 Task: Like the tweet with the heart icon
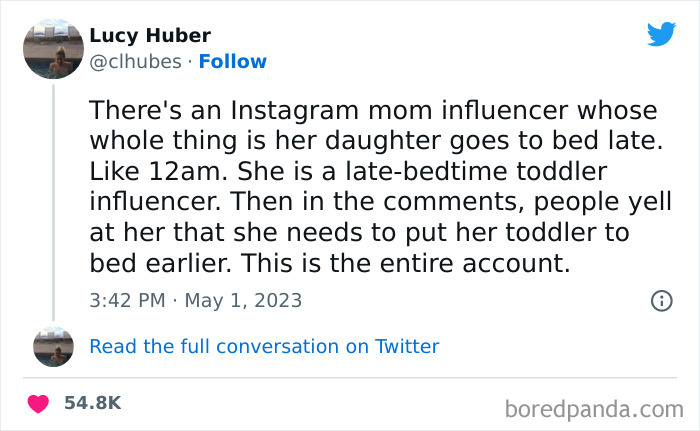[x=39, y=403]
